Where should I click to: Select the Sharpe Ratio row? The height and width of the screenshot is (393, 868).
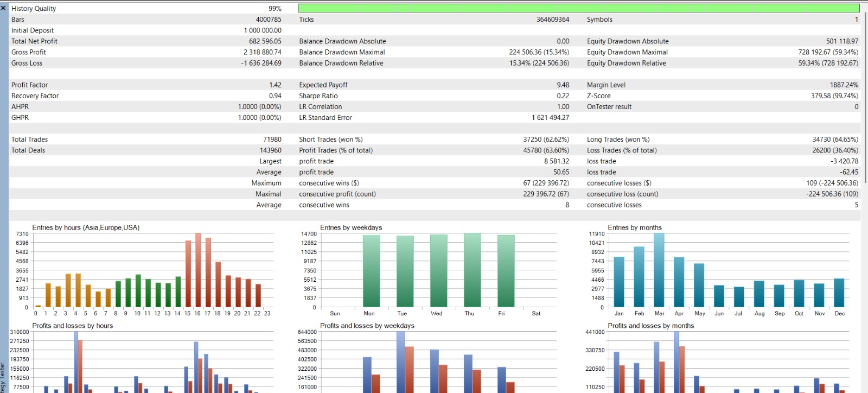pos(434,96)
